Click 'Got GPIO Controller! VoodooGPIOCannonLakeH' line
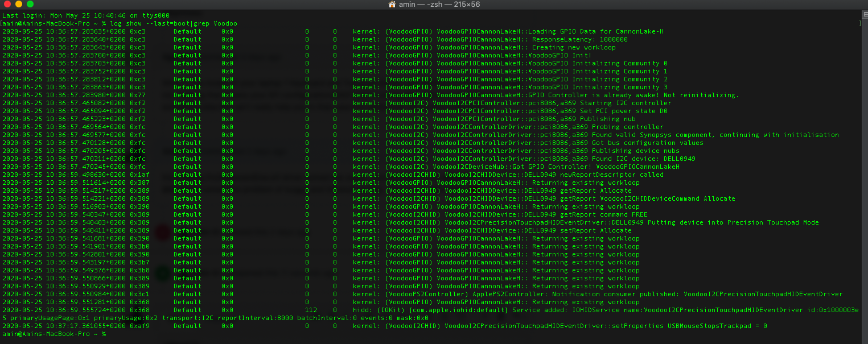Viewport: 868px width, 344px height. (596, 167)
